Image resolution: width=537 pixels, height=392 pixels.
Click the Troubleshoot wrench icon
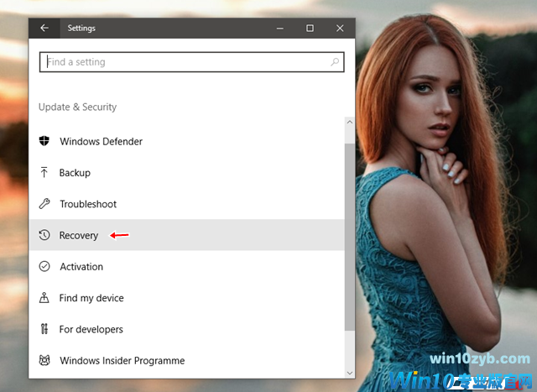[x=44, y=203]
